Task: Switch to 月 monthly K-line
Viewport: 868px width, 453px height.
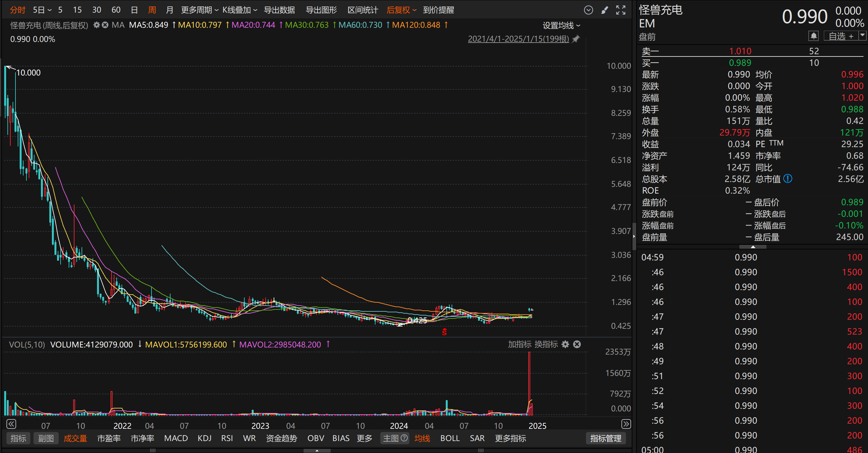Action: tap(170, 10)
